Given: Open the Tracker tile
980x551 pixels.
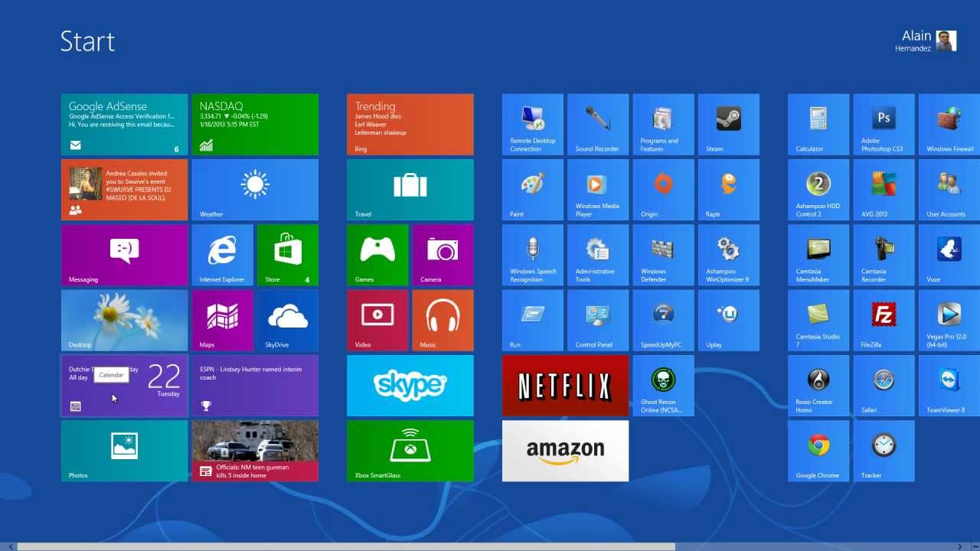Looking at the screenshot, I should (x=884, y=451).
